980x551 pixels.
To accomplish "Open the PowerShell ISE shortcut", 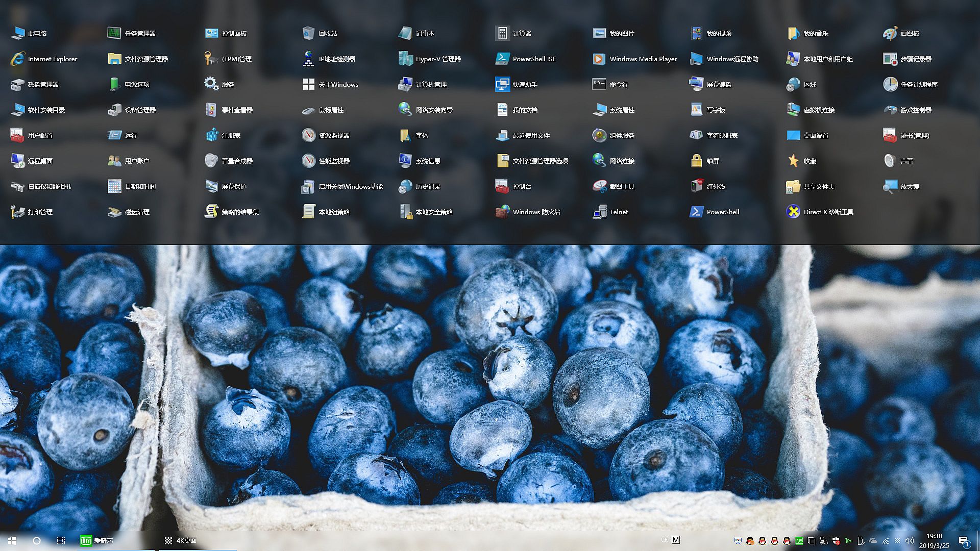I will coord(502,59).
